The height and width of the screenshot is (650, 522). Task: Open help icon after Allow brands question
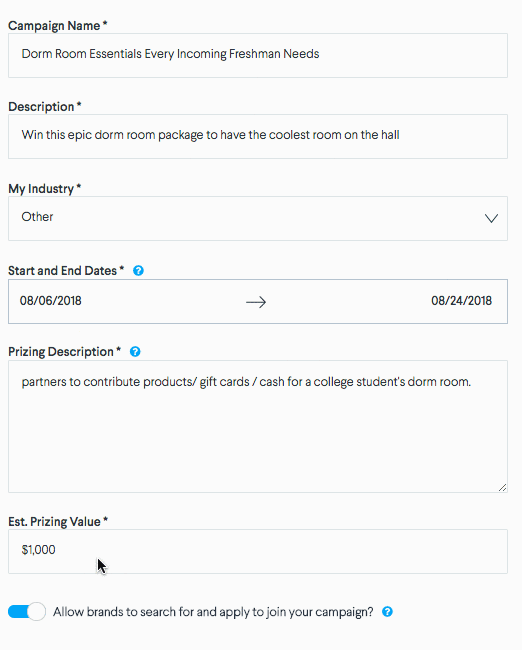(387, 611)
